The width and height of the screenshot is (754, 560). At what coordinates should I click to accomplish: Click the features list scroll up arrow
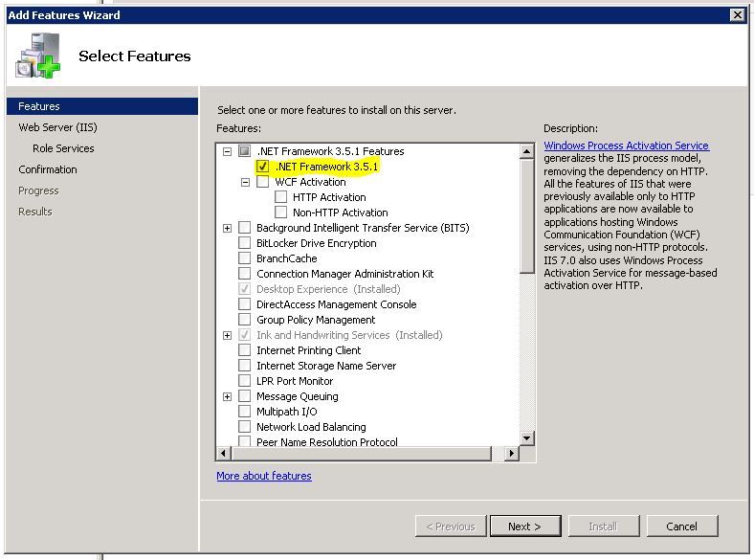click(526, 151)
